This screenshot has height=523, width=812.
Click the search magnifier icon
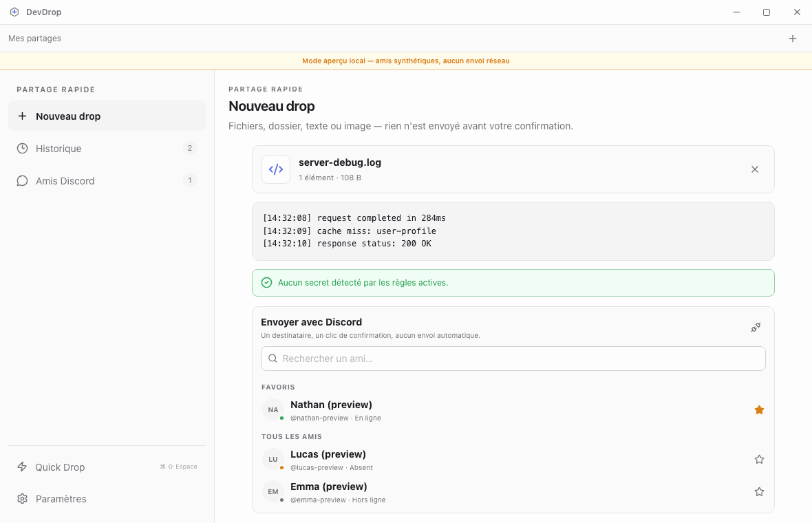[273, 359]
